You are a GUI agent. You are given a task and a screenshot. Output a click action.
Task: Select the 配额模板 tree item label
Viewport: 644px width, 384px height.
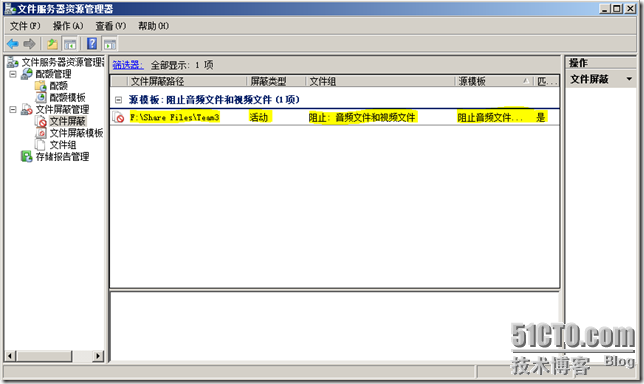pos(67,97)
